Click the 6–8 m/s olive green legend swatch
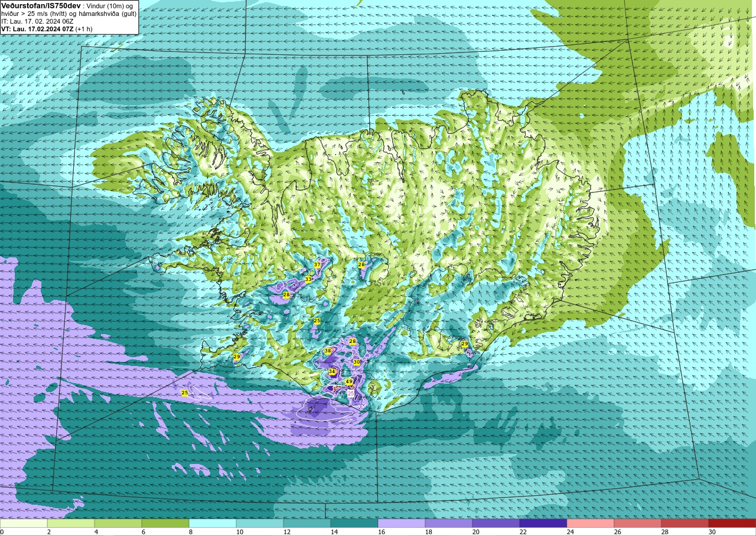The width and height of the screenshot is (756, 536). (165, 523)
